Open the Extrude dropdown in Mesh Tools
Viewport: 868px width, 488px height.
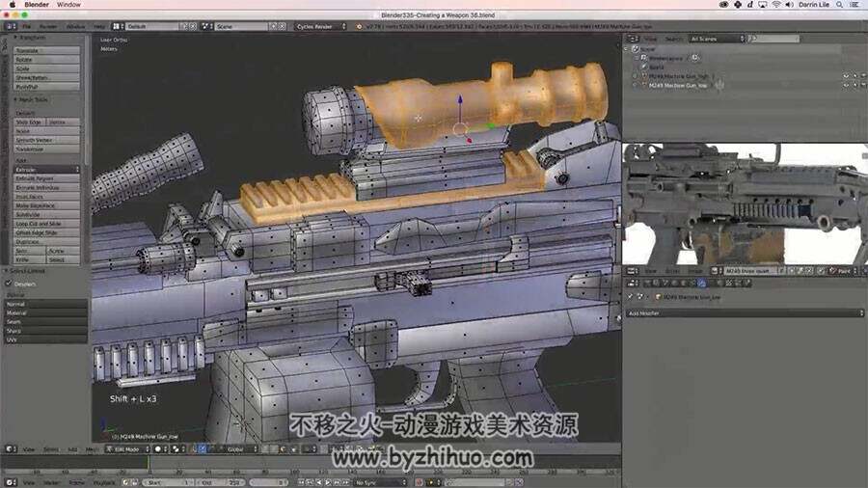coord(46,170)
